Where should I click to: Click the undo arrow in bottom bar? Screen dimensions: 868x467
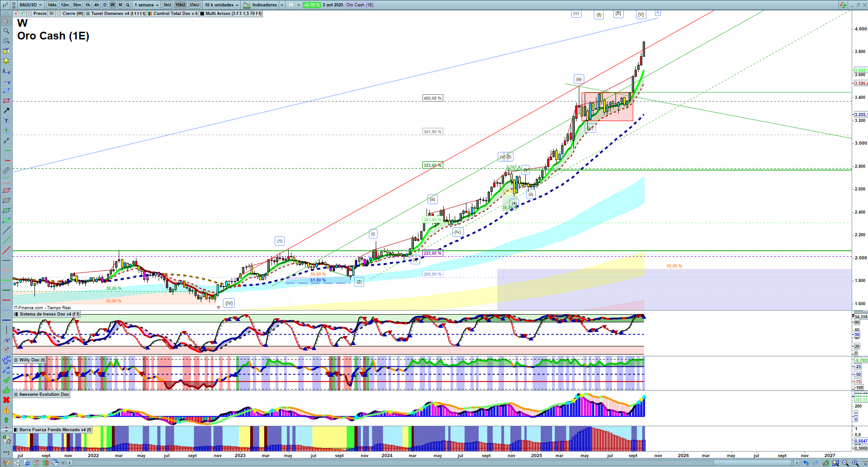coord(805,463)
